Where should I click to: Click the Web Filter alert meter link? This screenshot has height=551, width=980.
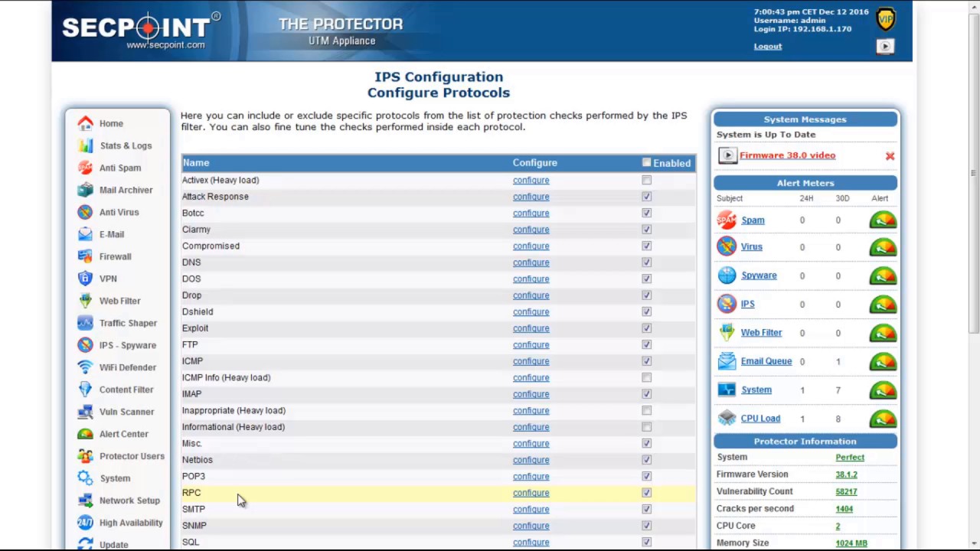[761, 333]
